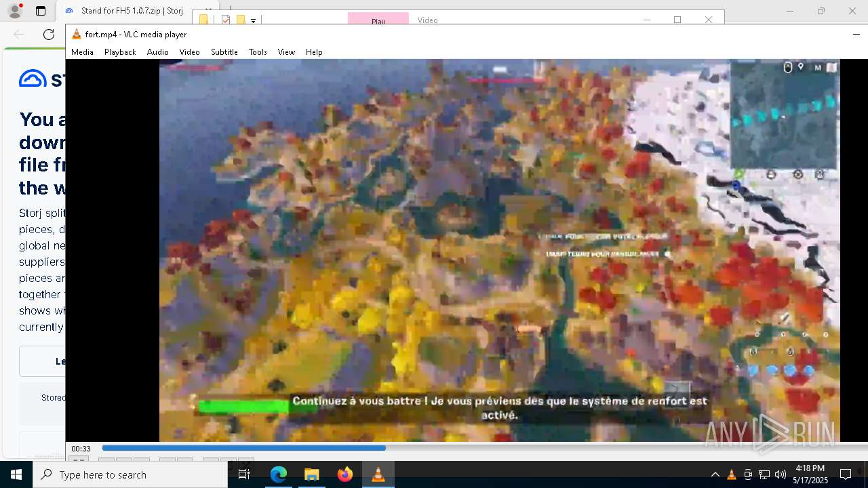This screenshot has width=868, height=488.
Task: Open the Help menu in VLC
Action: (314, 52)
